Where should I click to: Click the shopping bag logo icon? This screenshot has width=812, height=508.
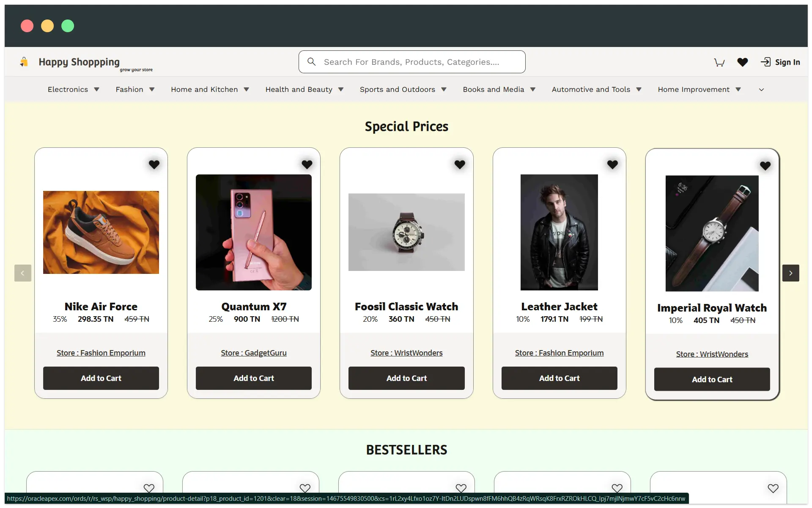[x=24, y=61]
